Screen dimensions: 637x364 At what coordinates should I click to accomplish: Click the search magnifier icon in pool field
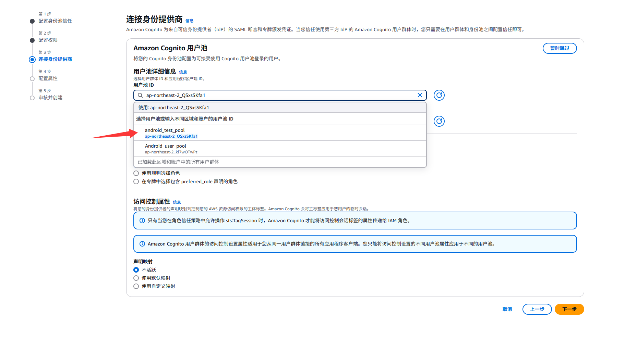pyautogui.click(x=140, y=95)
